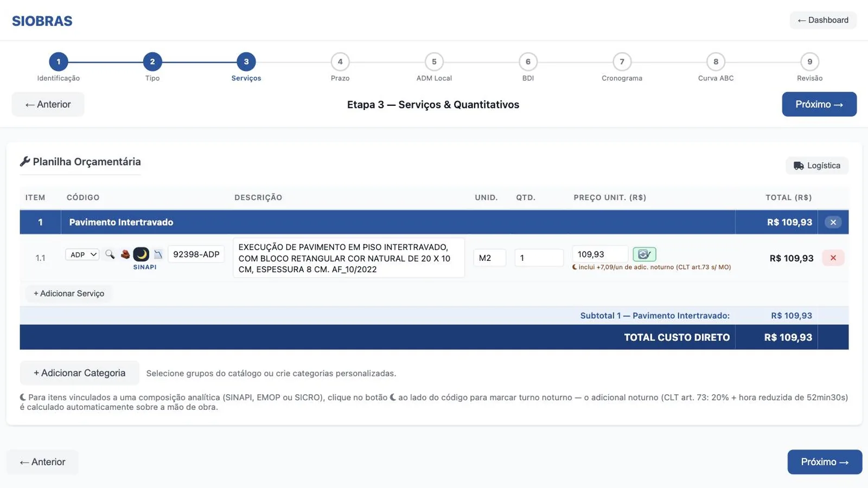Click the top Próximo button
Image resolution: width=868 pixels, height=488 pixels.
click(x=819, y=104)
